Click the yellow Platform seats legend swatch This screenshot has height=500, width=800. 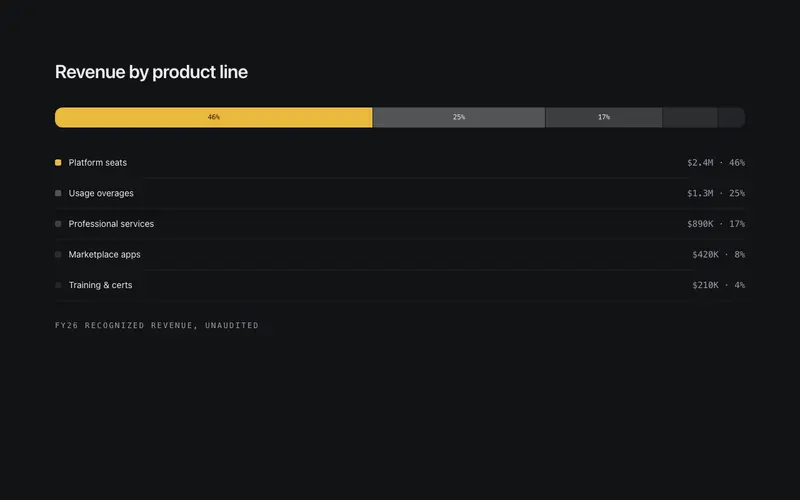click(58, 163)
